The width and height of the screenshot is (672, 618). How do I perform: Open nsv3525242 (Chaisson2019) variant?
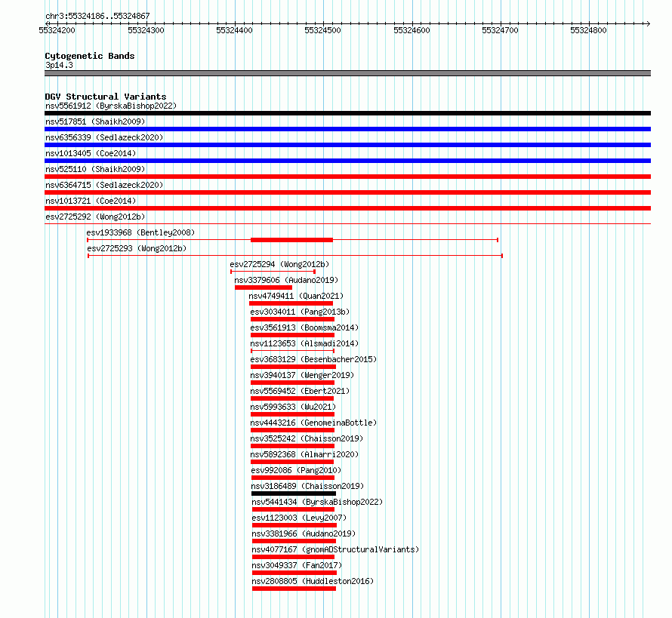point(307,438)
